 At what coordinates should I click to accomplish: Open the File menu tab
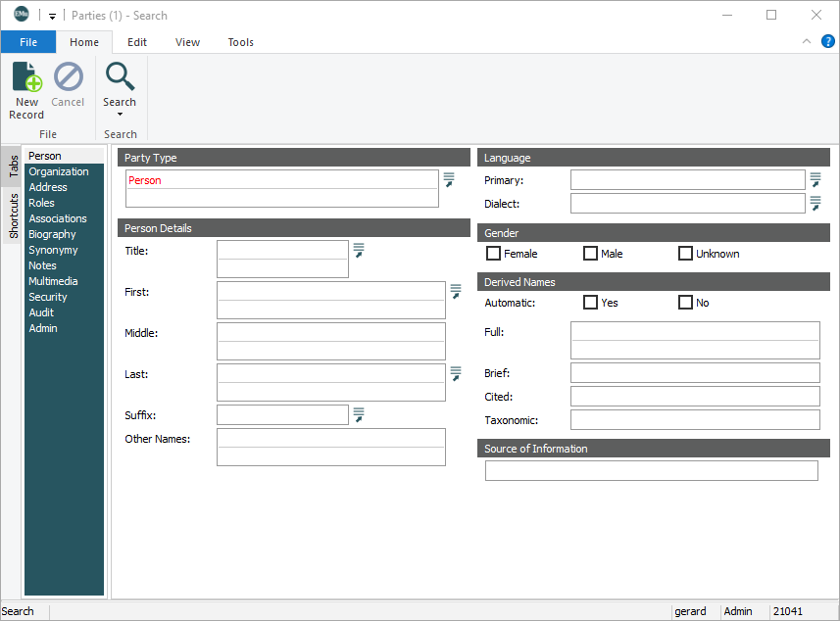(x=28, y=42)
